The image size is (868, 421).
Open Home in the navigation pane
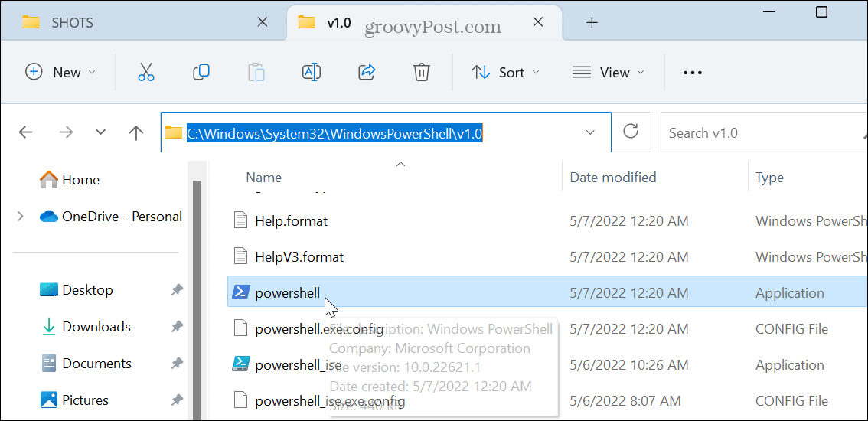(70, 179)
